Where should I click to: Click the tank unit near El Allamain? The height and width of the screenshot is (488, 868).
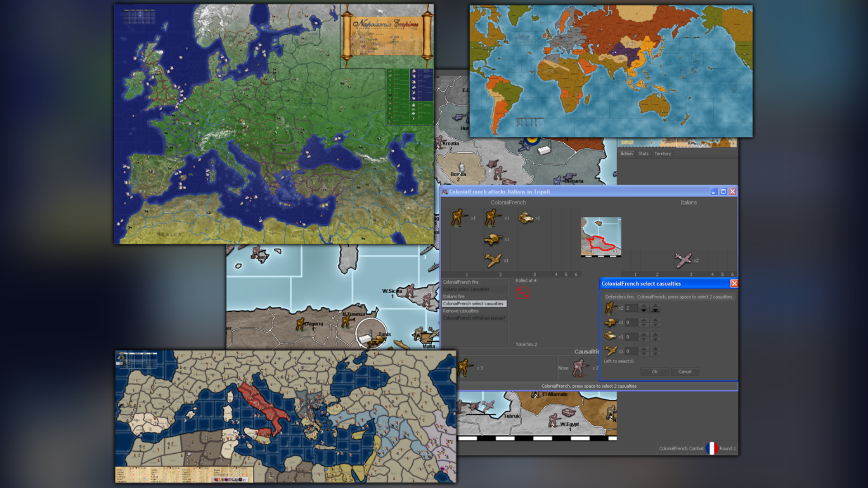pos(569,412)
